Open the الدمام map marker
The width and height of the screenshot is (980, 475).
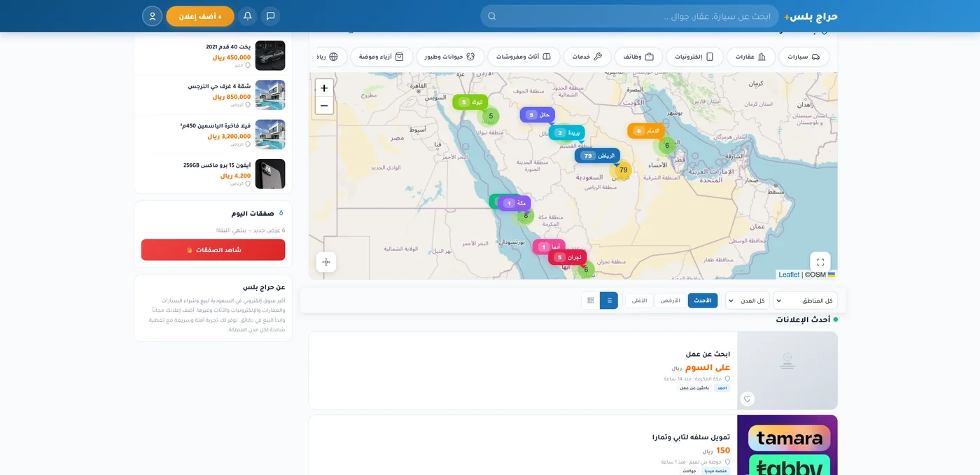tap(646, 131)
